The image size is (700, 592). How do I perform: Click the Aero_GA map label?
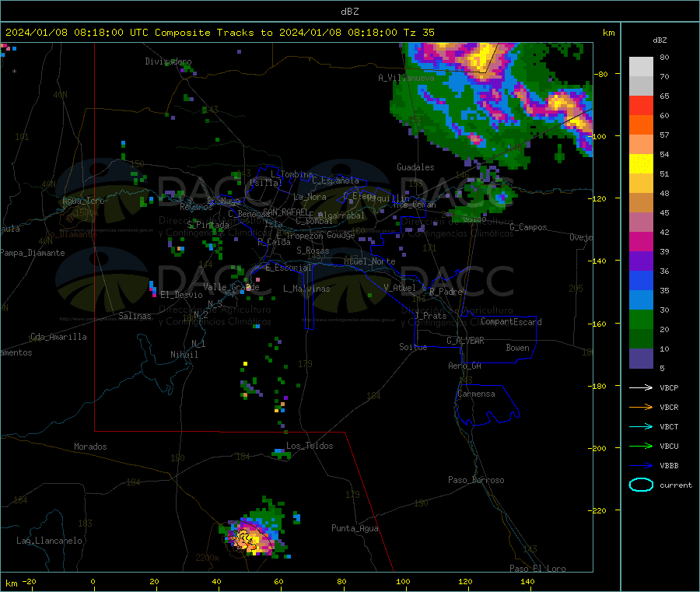[x=464, y=366]
